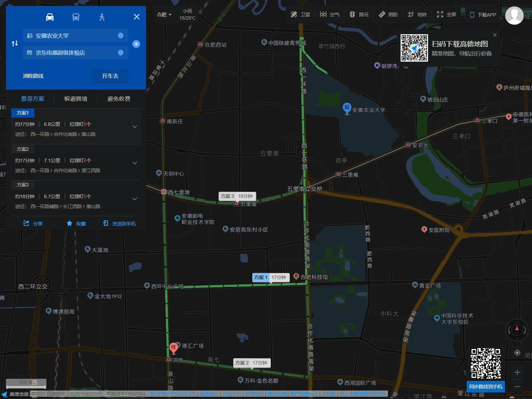Click the 南新庄 metro station icon
Screen dimensions: 532x399
(163, 121)
